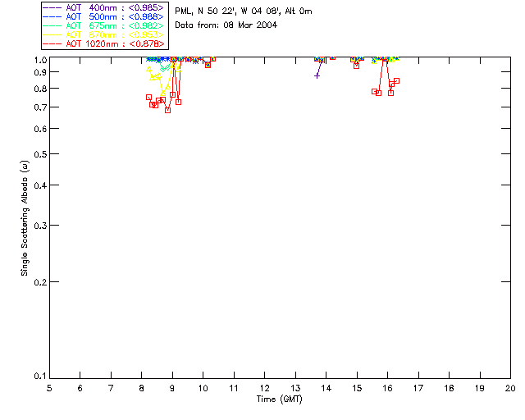
Task: Click the lone purple plus marker before 14 GMT
Action: [317, 76]
